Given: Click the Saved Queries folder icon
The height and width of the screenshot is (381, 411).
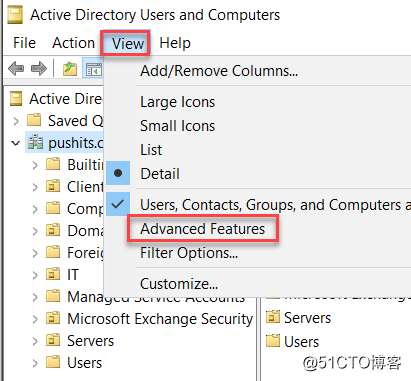Looking at the screenshot, I should 34,120.
